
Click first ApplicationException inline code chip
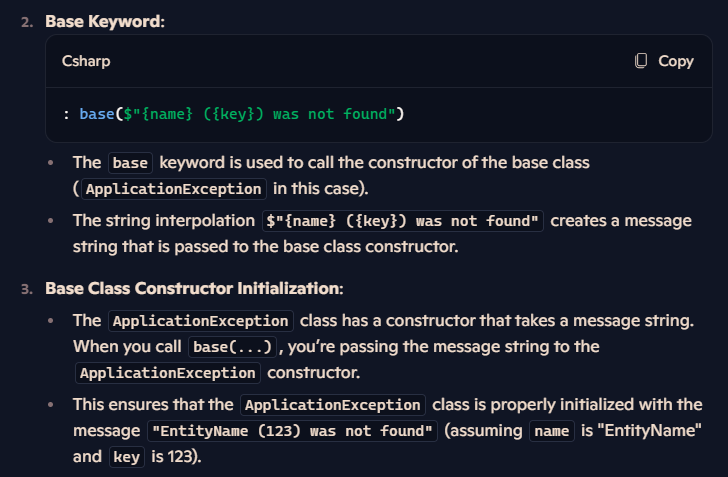click(174, 189)
